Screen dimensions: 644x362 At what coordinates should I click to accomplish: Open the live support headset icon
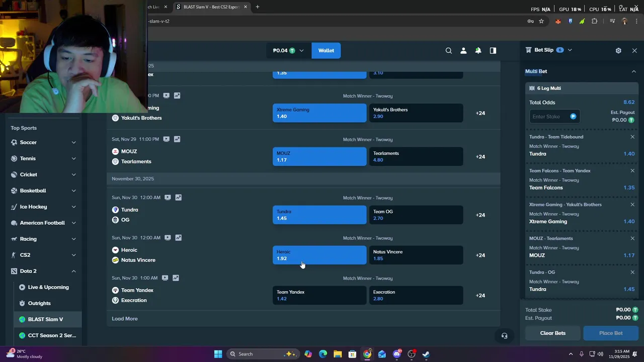(504, 336)
